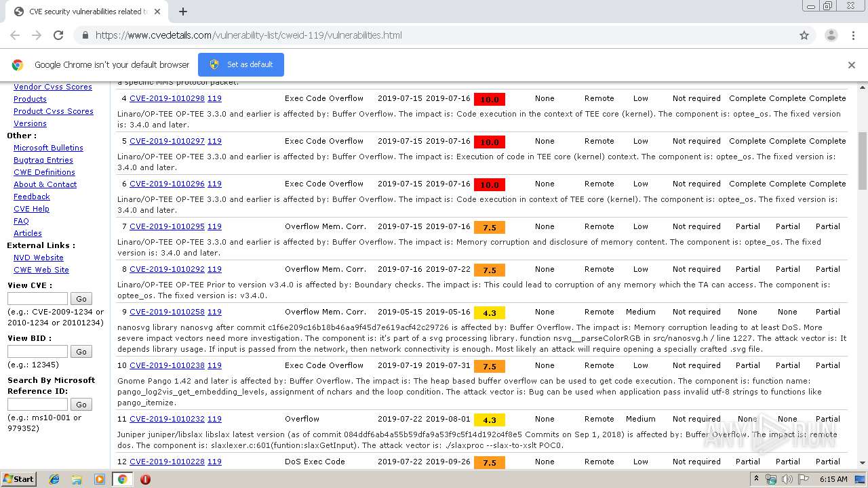Image resolution: width=868 pixels, height=488 pixels.
Task: Reload the page with the refresh icon
Action: click(58, 35)
